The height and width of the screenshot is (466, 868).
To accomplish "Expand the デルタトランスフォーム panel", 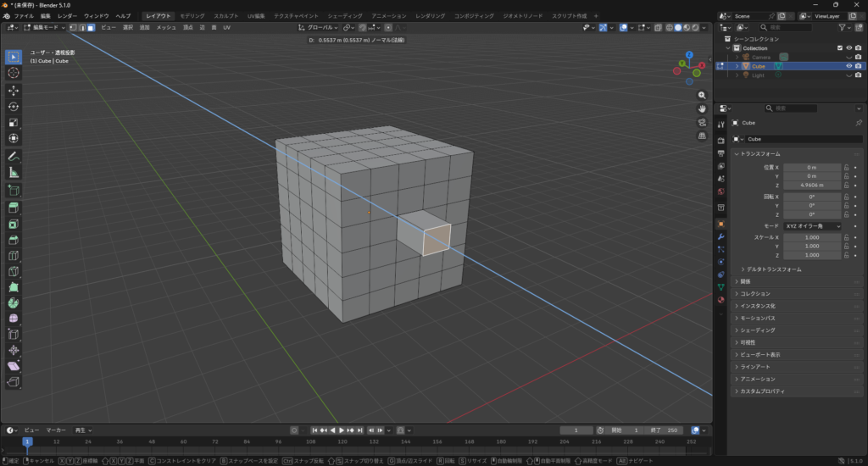I will click(x=773, y=269).
